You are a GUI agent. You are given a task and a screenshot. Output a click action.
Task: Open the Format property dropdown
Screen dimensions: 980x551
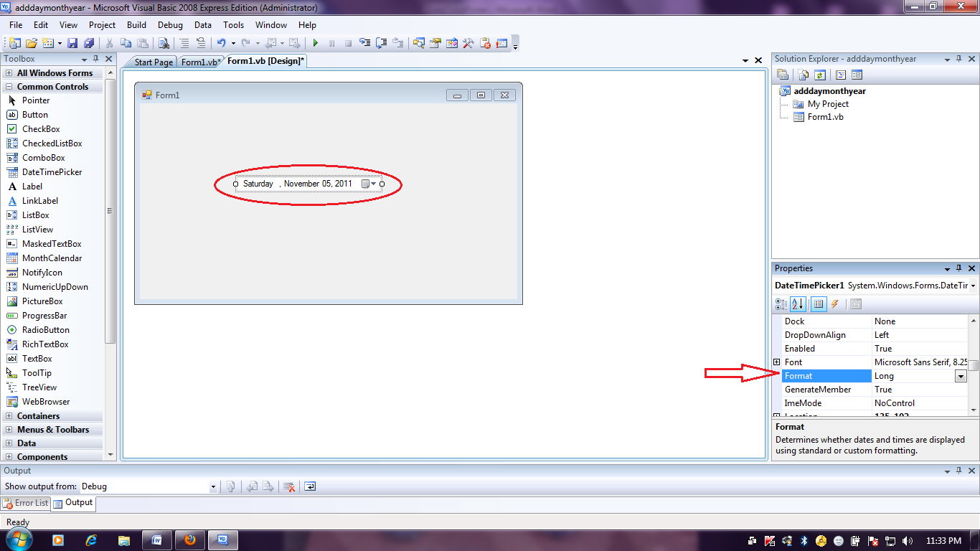pos(961,375)
